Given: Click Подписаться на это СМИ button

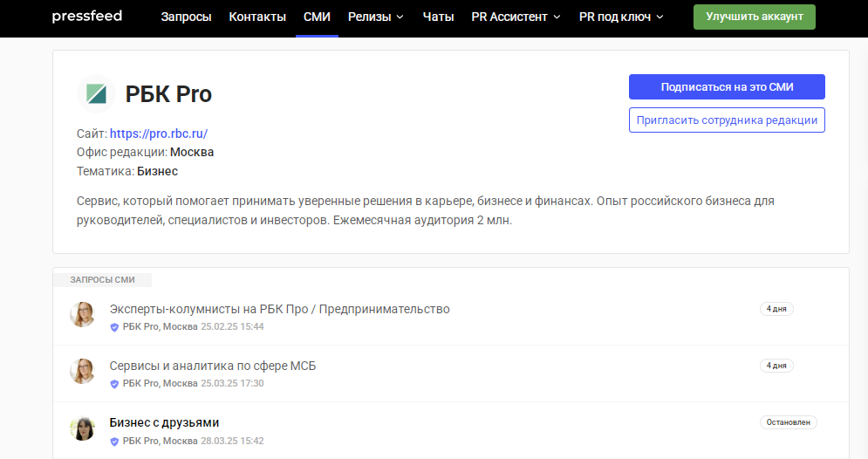Looking at the screenshot, I should point(727,87).
